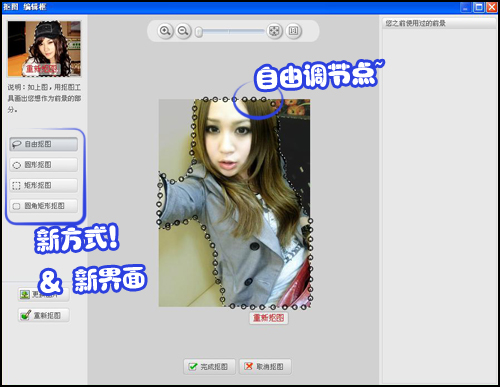Click the actual size 1:1 icon
Image resolution: width=500 pixels, height=387 pixels.
point(293,31)
